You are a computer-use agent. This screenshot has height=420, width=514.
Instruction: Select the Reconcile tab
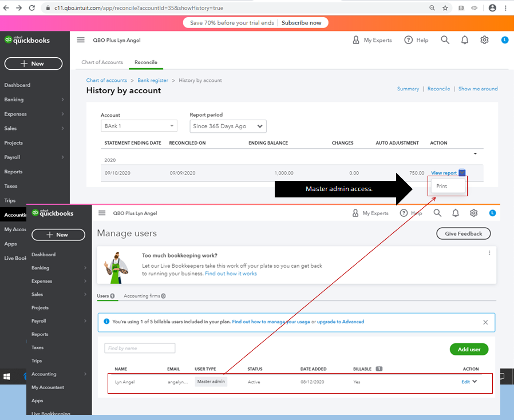(x=146, y=62)
